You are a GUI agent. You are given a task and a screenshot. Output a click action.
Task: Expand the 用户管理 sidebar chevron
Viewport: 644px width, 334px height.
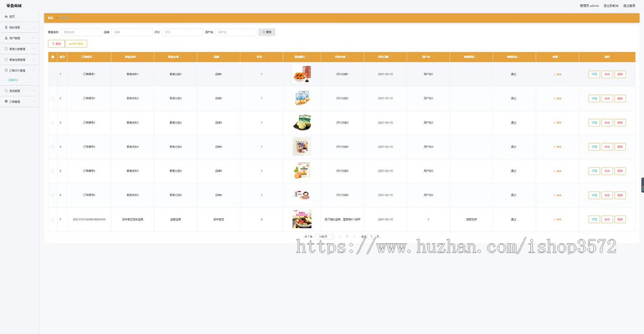(34, 38)
